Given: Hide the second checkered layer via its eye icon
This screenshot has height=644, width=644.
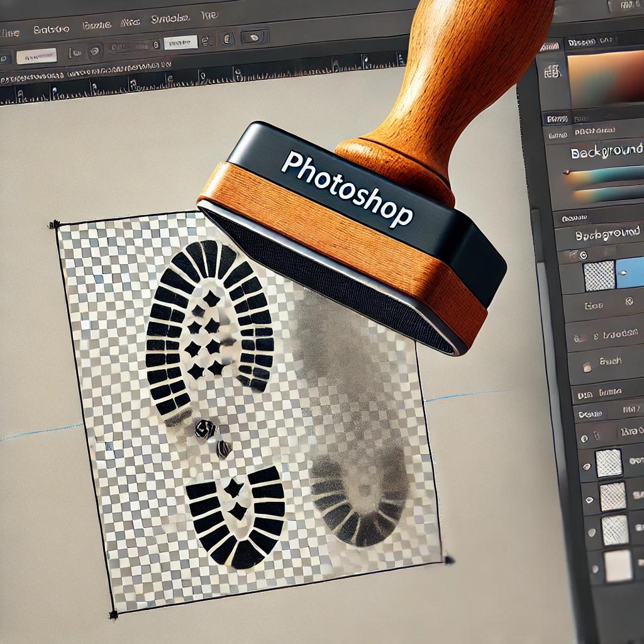Looking at the screenshot, I should (589, 500).
